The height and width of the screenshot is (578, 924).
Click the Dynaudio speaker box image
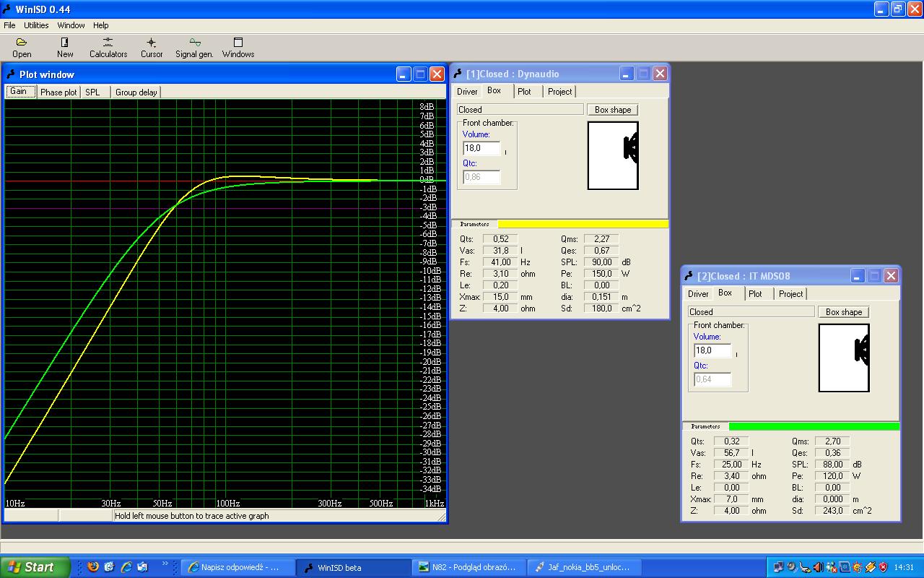tap(613, 155)
